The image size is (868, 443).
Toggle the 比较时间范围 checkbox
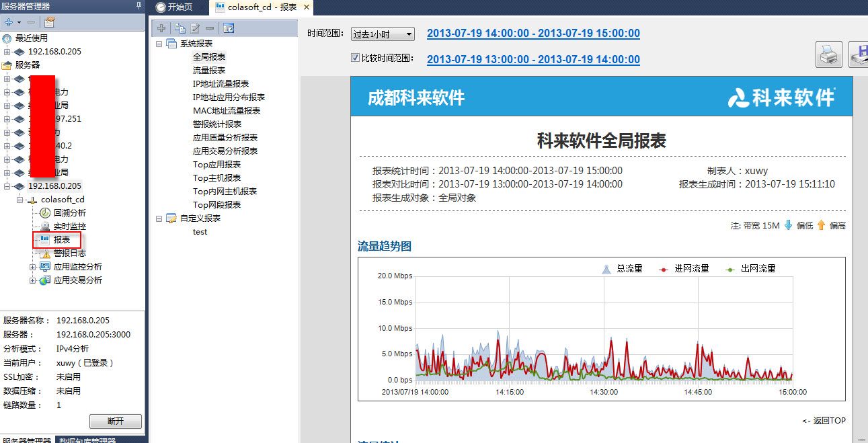tap(355, 58)
